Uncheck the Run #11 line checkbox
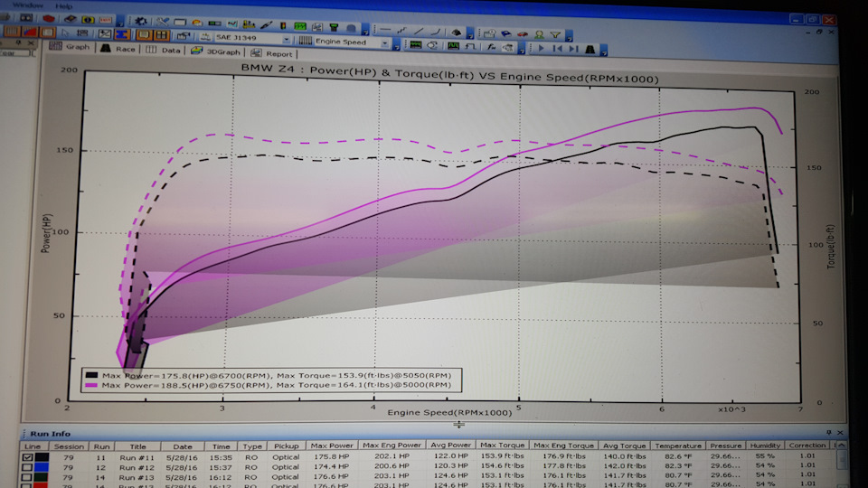 (28, 457)
